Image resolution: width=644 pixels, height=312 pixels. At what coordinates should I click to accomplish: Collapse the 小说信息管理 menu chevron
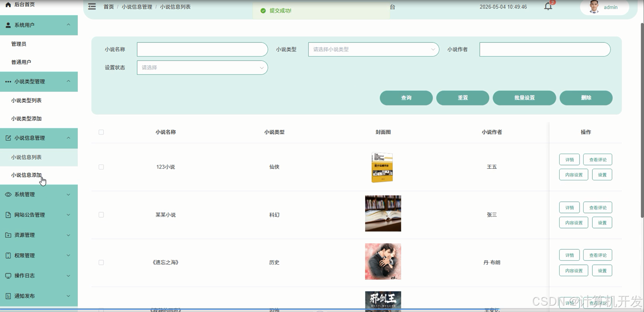click(68, 138)
